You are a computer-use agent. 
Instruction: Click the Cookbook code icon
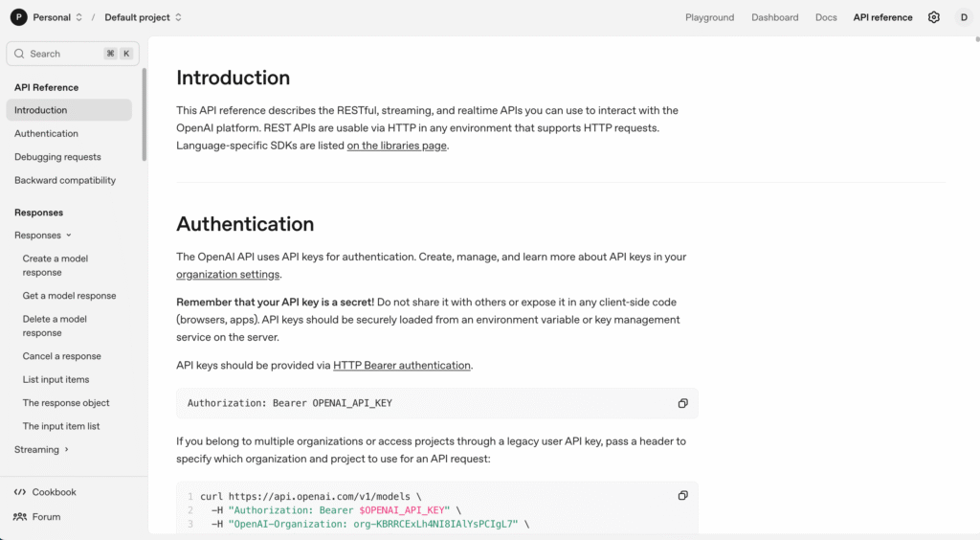coord(20,492)
